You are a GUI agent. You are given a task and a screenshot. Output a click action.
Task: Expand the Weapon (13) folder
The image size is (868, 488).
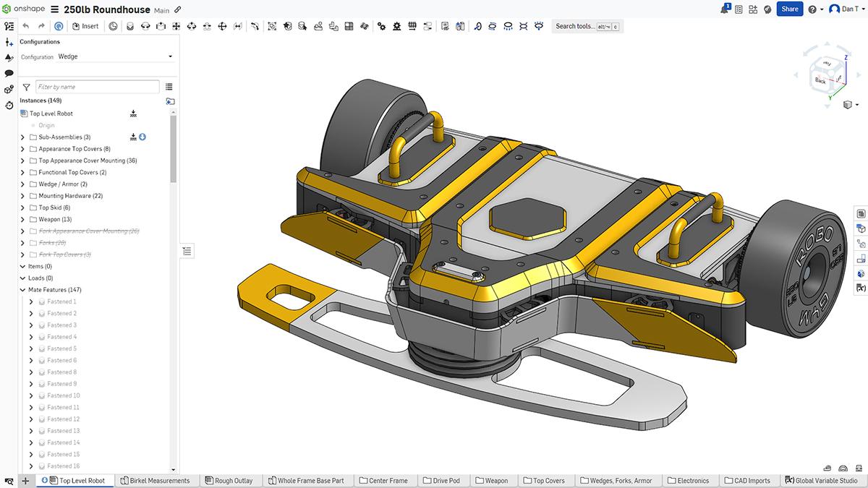pos(22,219)
